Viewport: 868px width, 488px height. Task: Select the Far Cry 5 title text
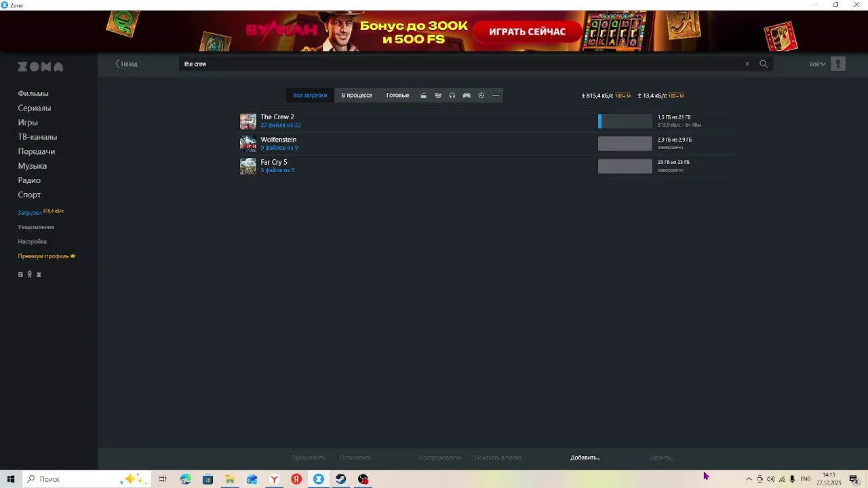[x=274, y=162]
